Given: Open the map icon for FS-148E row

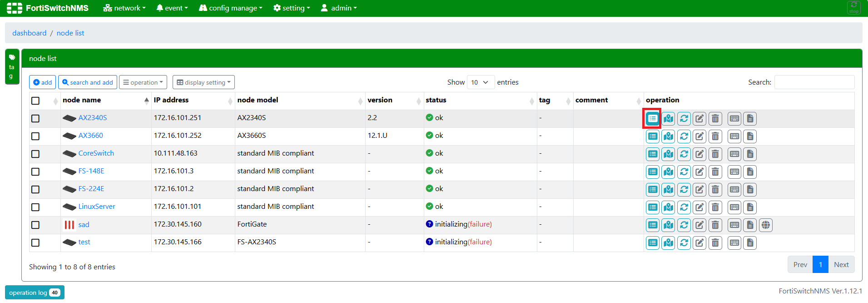Looking at the screenshot, I should pyautogui.click(x=668, y=172).
